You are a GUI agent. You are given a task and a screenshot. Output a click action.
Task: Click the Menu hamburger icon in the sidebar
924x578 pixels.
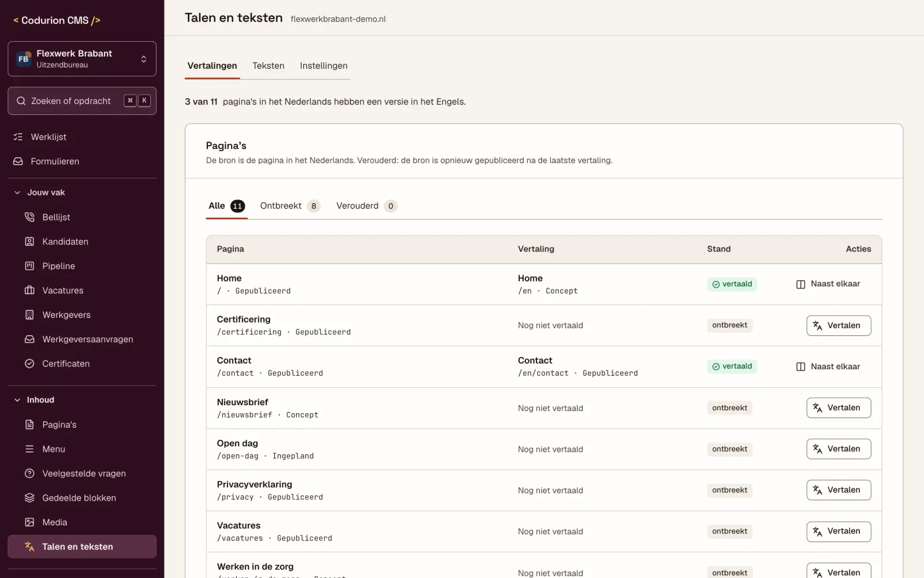(29, 449)
